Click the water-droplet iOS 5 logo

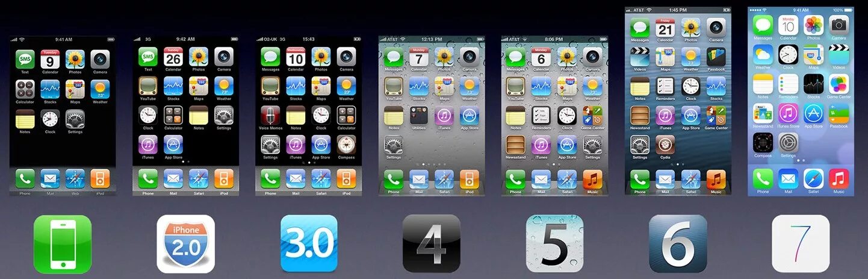[x=554, y=243]
